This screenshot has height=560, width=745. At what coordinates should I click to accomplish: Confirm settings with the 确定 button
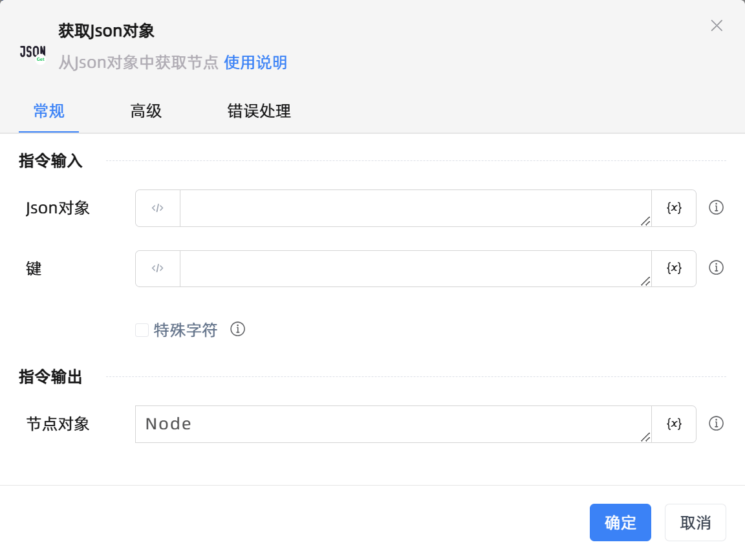[x=620, y=522]
